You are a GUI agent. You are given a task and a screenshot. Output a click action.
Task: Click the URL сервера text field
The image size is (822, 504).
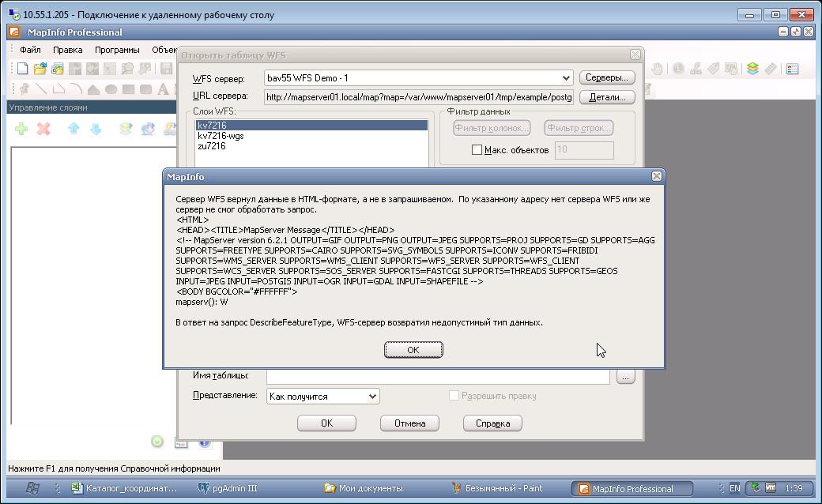click(x=419, y=97)
